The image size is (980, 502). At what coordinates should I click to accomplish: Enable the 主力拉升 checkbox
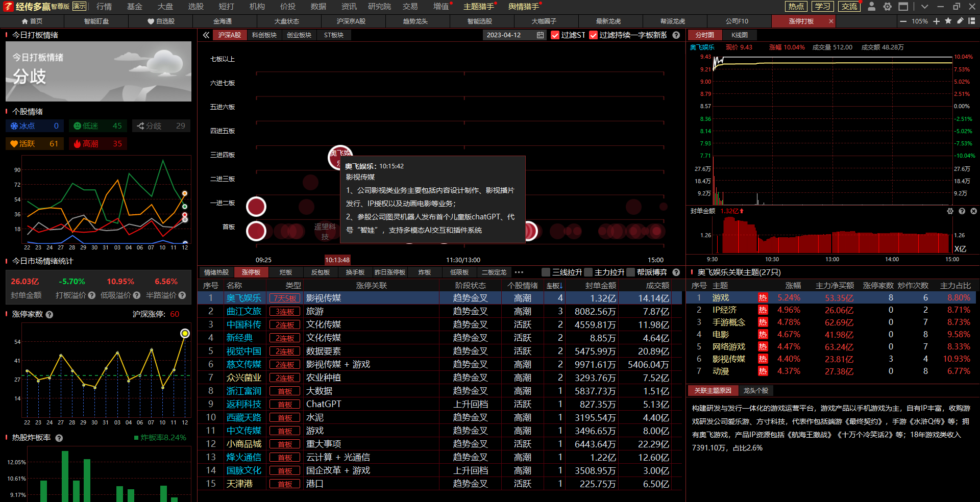588,272
